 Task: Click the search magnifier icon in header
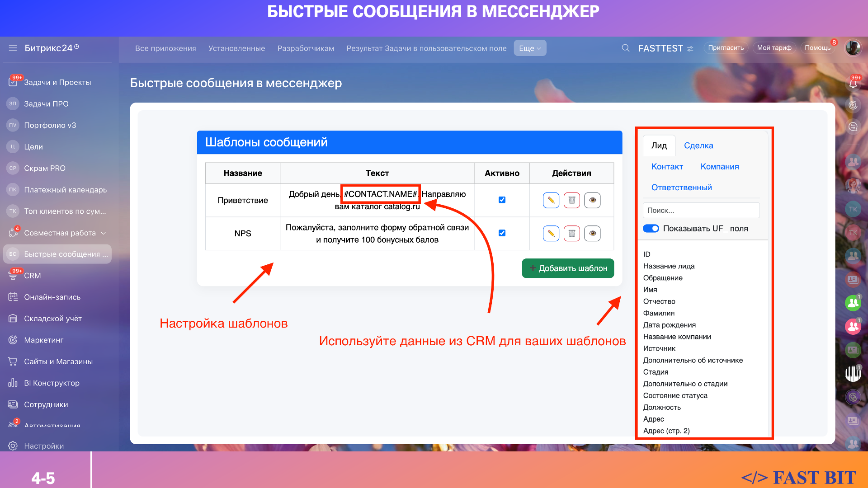625,48
